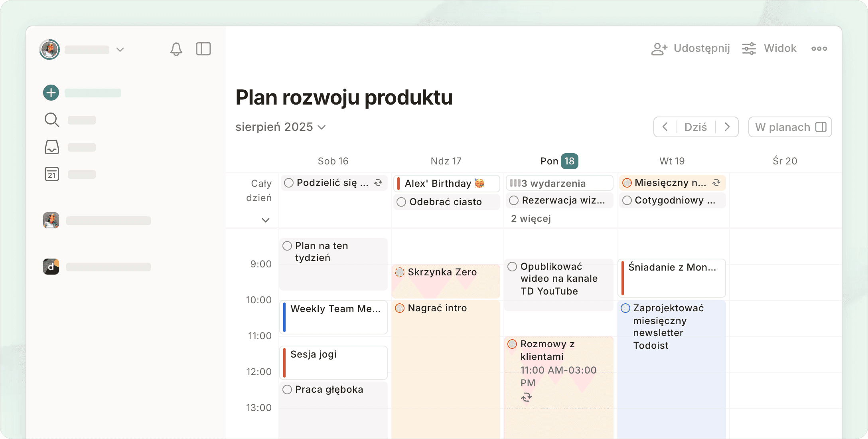The width and height of the screenshot is (868, 439).
Task: Select the 'Pon 18' day header
Action: tap(559, 161)
